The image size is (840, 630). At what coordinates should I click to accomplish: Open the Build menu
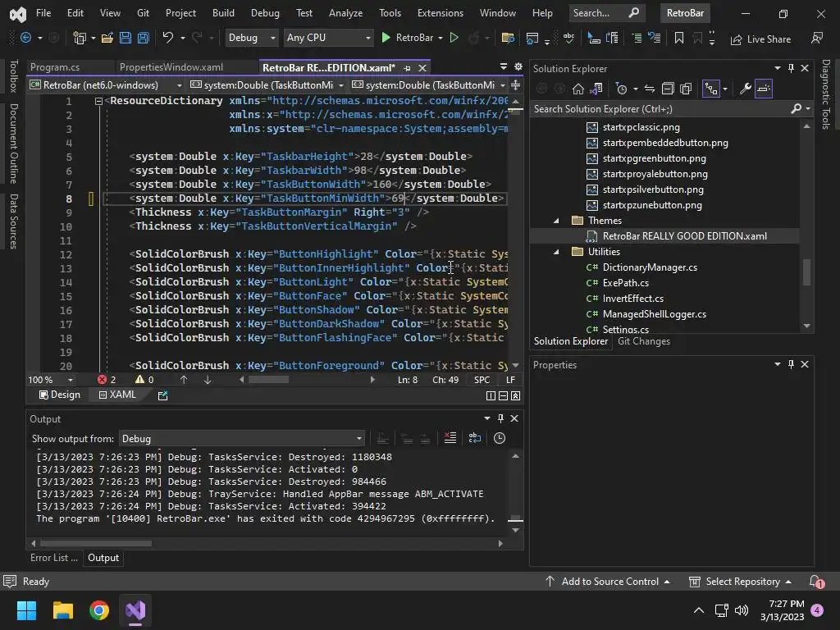click(223, 13)
